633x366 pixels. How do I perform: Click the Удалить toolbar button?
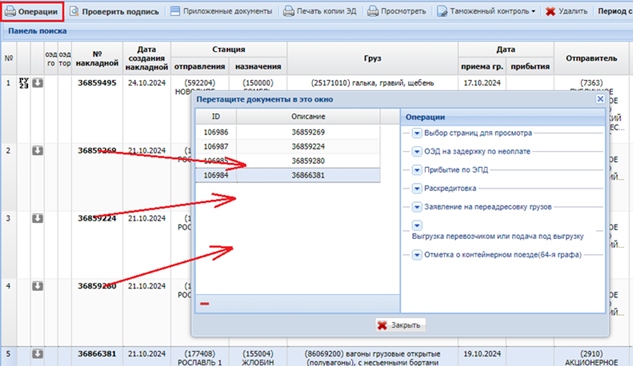(566, 11)
